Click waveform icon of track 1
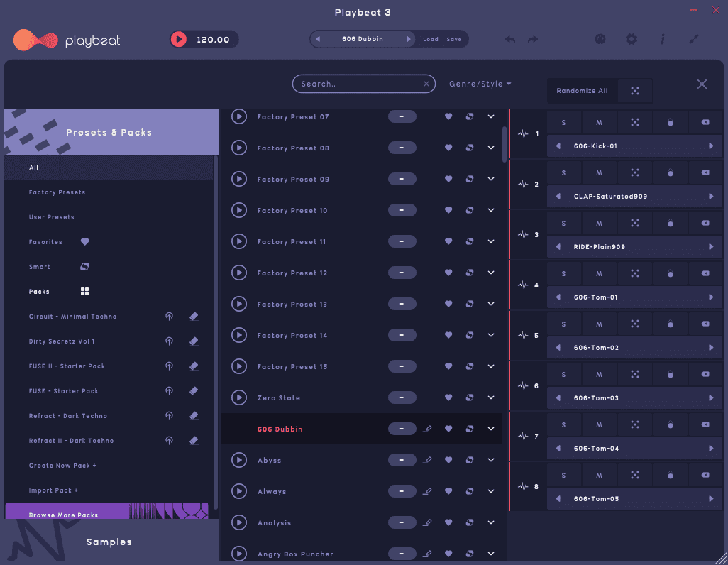Image resolution: width=728 pixels, height=565 pixels. pos(523,134)
